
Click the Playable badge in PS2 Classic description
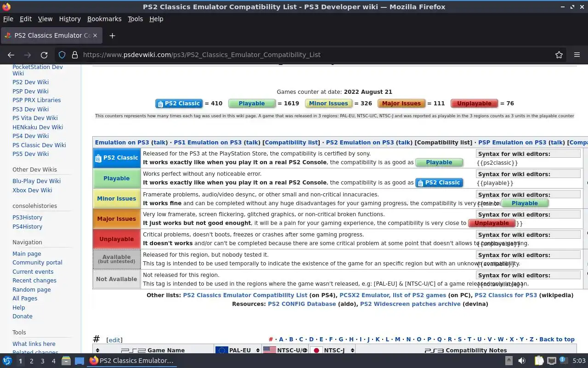(x=439, y=162)
